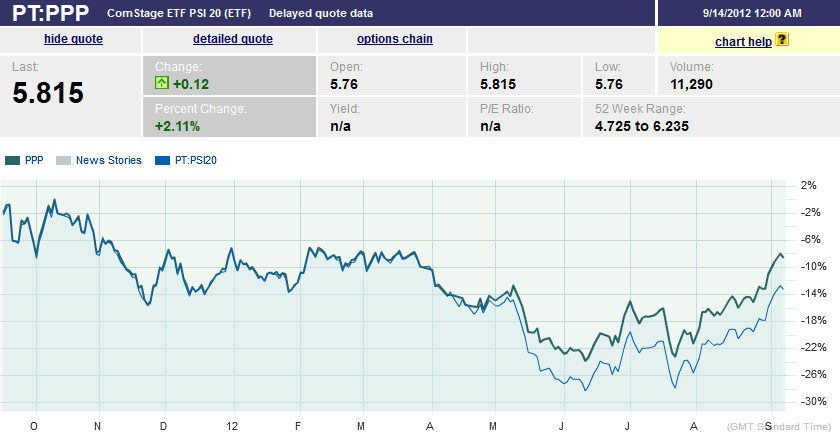Screen dimensions: 840x439
Task: Click the dark teal PPP legend swatch
Action: click(13, 160)
